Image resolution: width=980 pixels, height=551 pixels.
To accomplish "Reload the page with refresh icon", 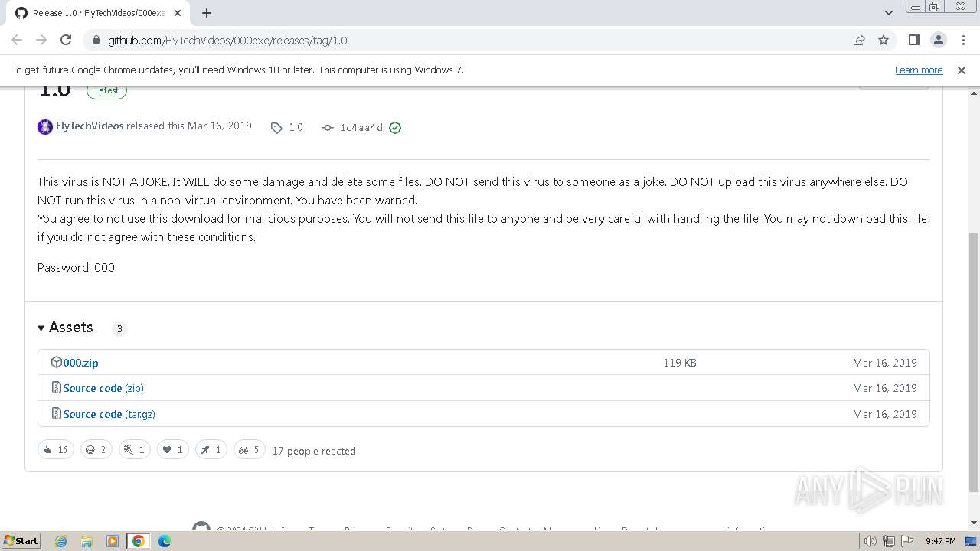I will tap(66, 40).
